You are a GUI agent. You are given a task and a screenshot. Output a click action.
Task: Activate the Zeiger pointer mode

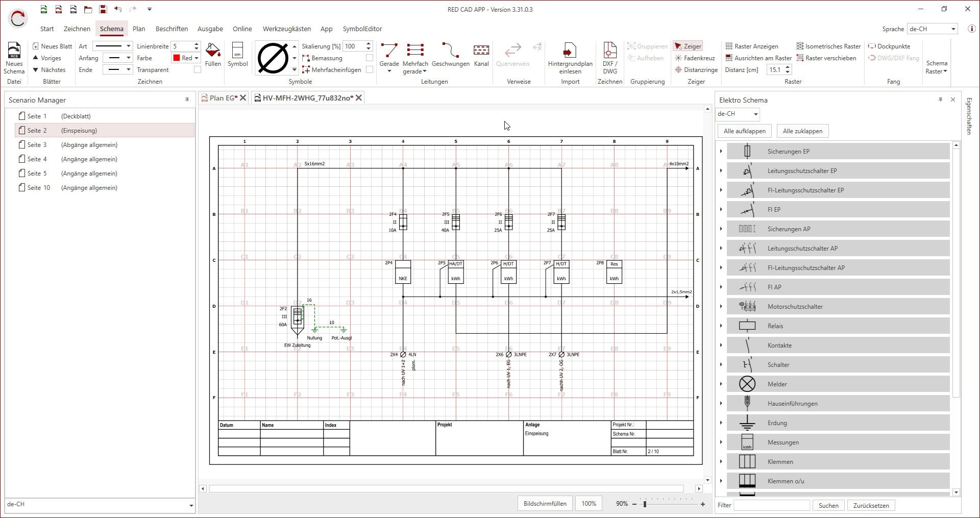click(x=688, y=46)
